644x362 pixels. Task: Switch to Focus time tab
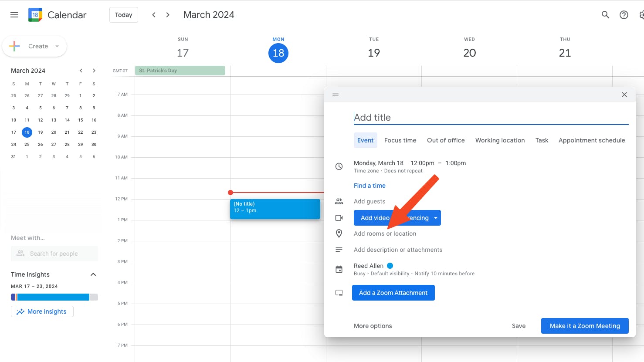point(400,140)
